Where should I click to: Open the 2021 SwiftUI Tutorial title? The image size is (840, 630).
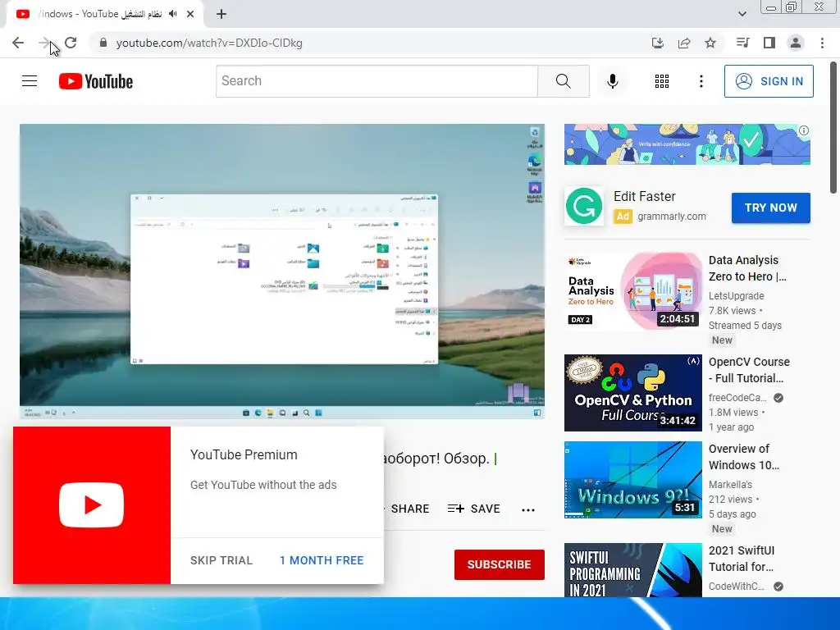tap(742, 559)
